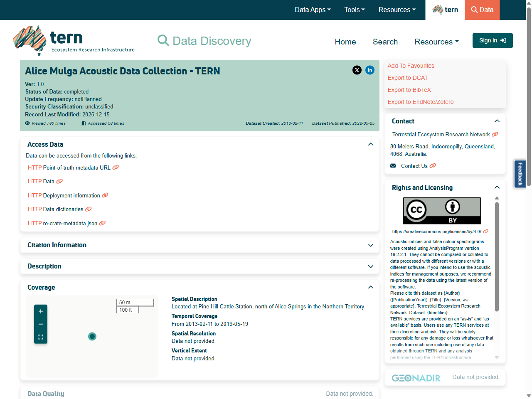The image size is (532, 399).
Task: Select Home in the navigation menu
Action: (x=345, y=42)
